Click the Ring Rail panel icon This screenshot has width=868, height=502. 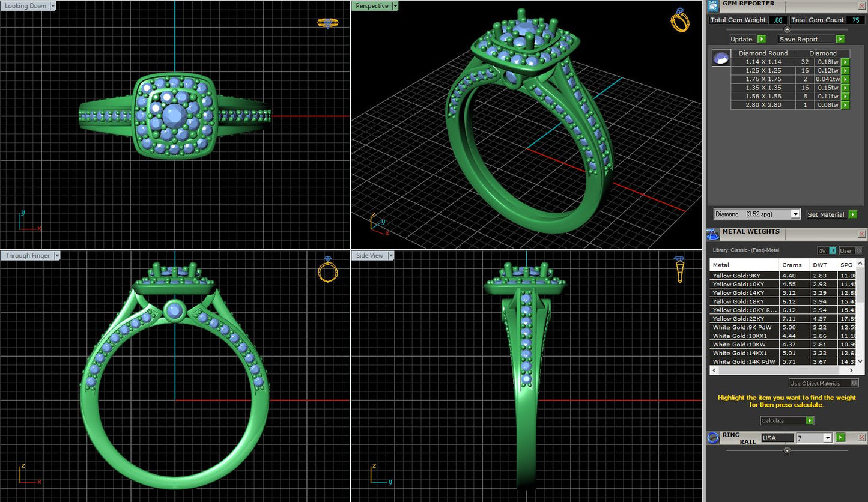pos(713,438)
